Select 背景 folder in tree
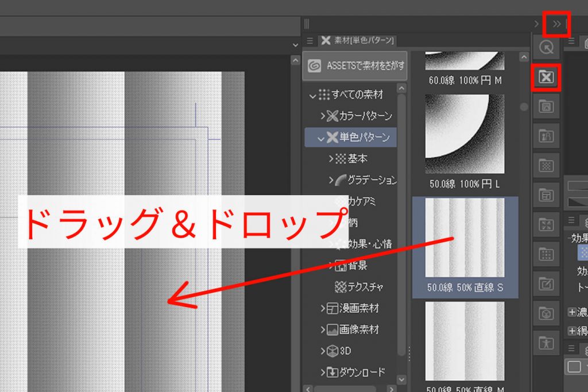 pyautogui.click(x=357, y=265)
